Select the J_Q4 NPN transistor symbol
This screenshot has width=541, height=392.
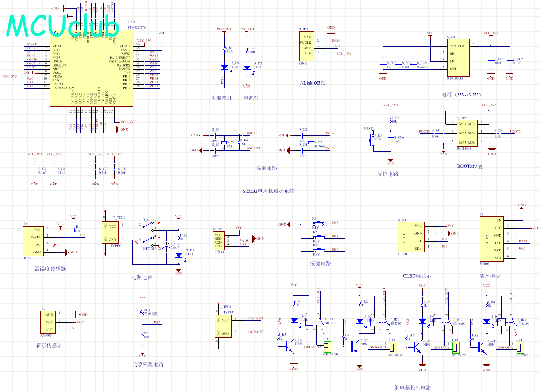click(x=482, y=348)
